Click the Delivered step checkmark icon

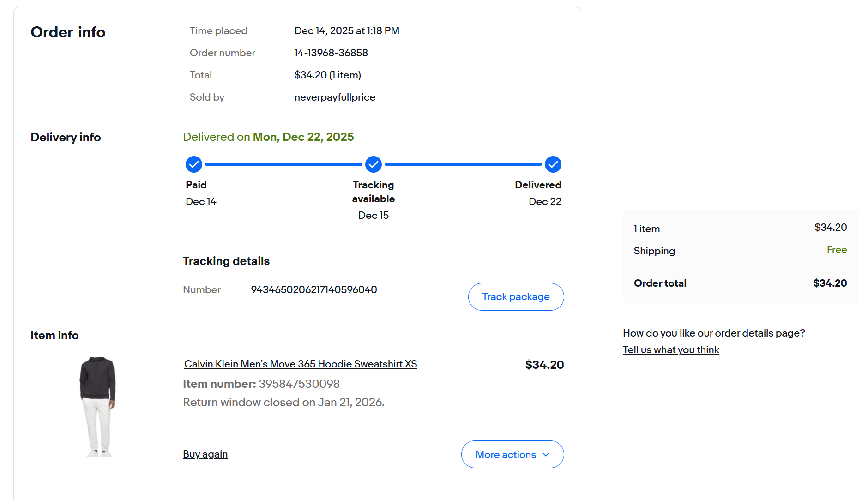553,164
